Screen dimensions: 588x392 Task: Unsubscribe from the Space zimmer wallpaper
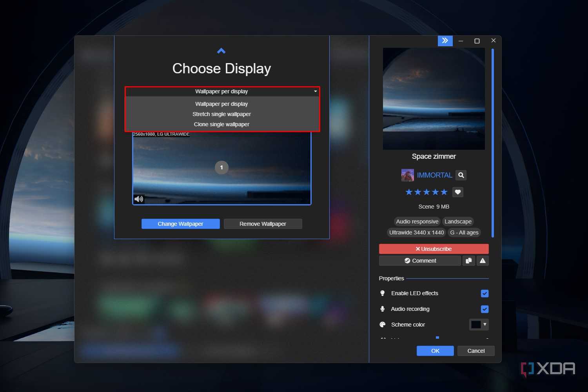point(434,249)
